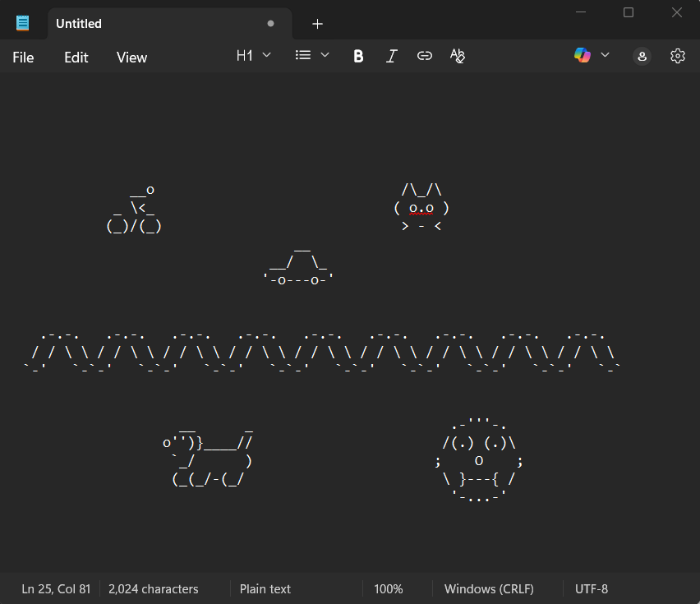700x604 pixels.
Task: Click the ASCII cat face text in editor
Action: tap(421, 208)
